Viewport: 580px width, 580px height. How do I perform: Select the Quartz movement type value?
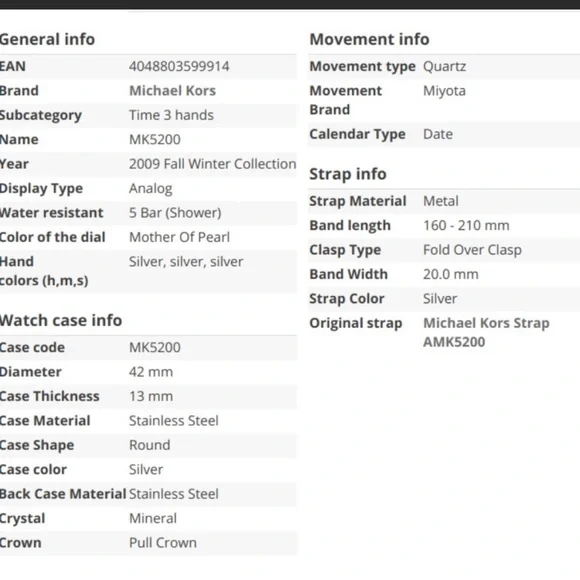(x=444, y=67)
